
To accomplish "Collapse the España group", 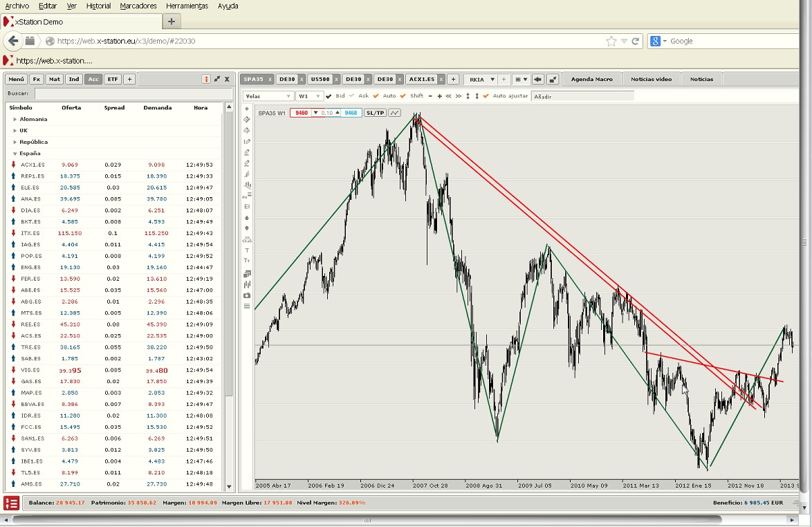I will [15, 154].
